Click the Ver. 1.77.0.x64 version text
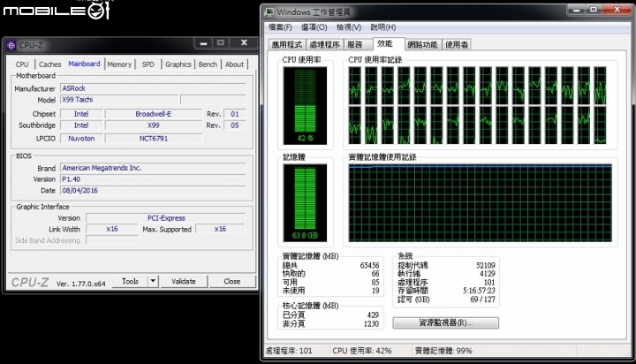The width and height of the screenshot is (636, 364). pos(80,284)
